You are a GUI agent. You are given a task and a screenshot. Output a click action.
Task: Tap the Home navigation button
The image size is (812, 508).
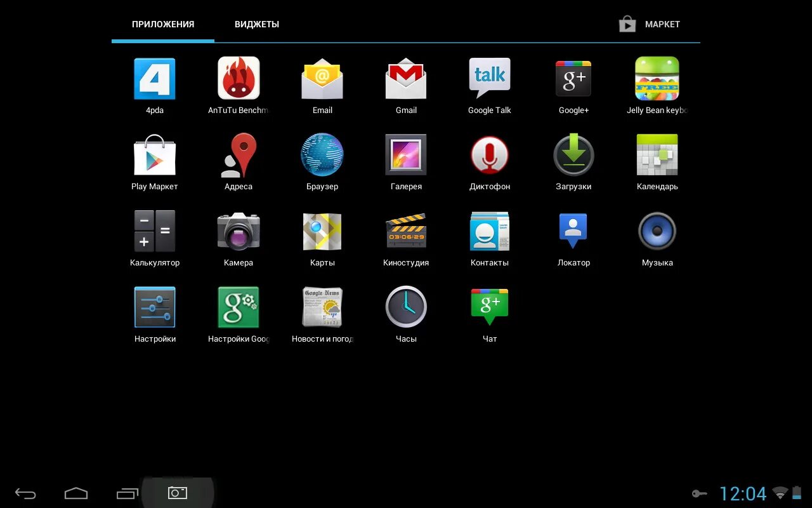click(76, 493)
